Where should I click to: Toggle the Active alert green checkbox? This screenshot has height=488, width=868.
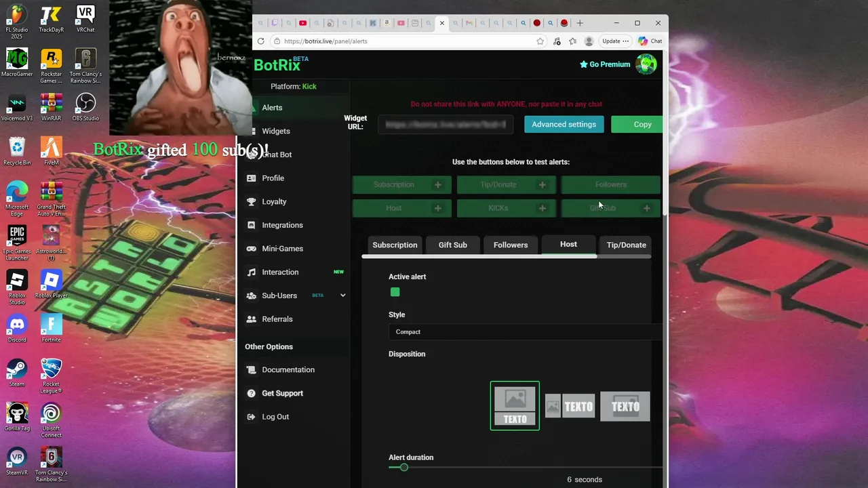point(395,292)
